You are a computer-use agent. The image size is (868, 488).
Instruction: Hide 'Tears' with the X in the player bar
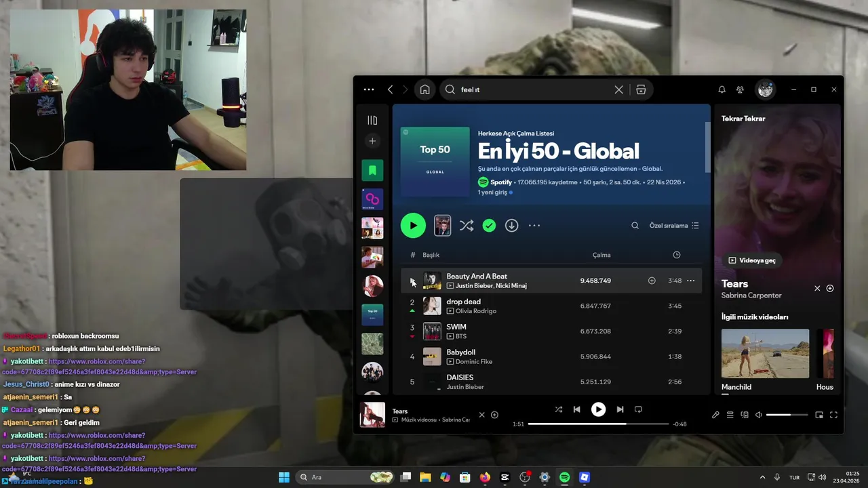(x=482, y=415)
